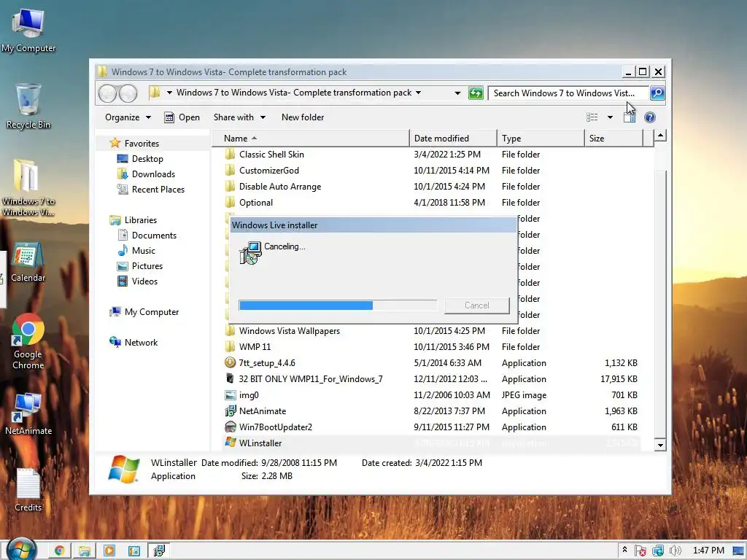This screenshot has width=747, height=560.
Task: Open the Calendar desktop icon
Action: tap(28, 262)
